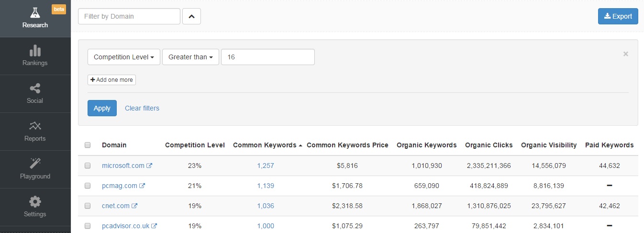Check the microsoft.com row checkbox
The image size is (644, 233).
click(x=88, y=166)
